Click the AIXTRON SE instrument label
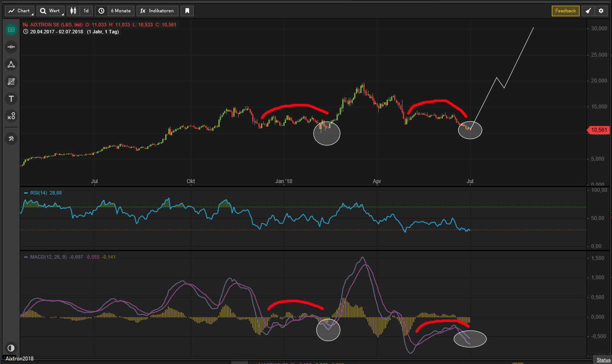This screenshot has height=364, width=612. [x=55, y=25]
